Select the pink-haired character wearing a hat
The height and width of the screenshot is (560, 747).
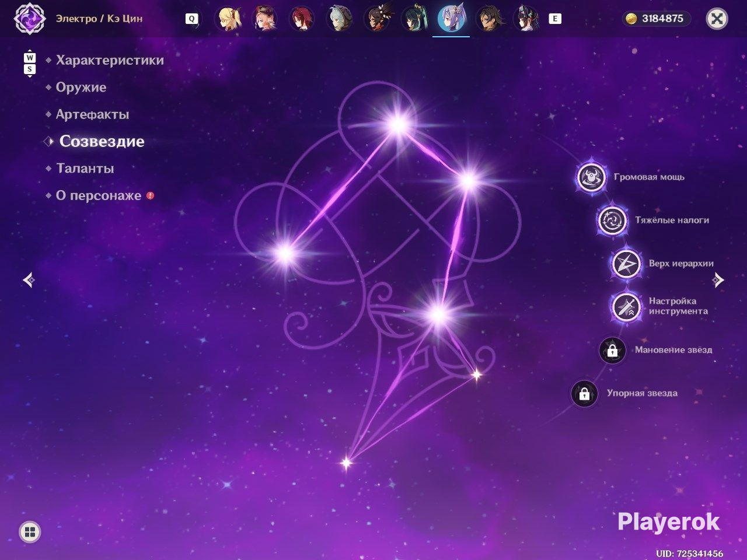pos(266,19)
